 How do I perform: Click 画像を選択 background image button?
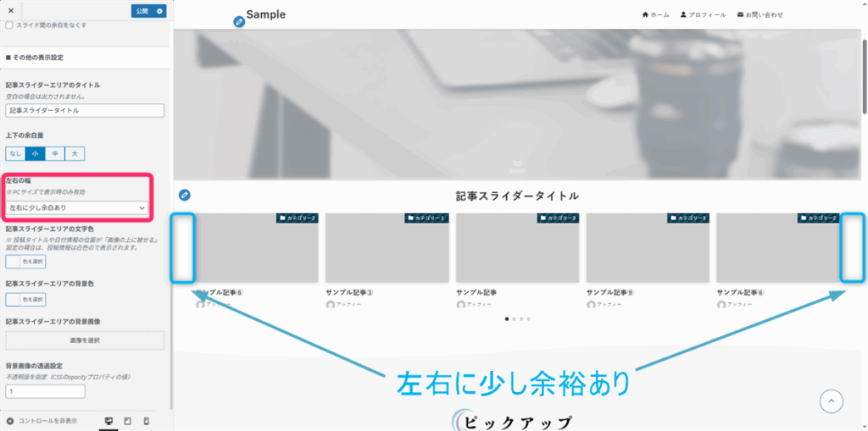[x=85, y=340]
